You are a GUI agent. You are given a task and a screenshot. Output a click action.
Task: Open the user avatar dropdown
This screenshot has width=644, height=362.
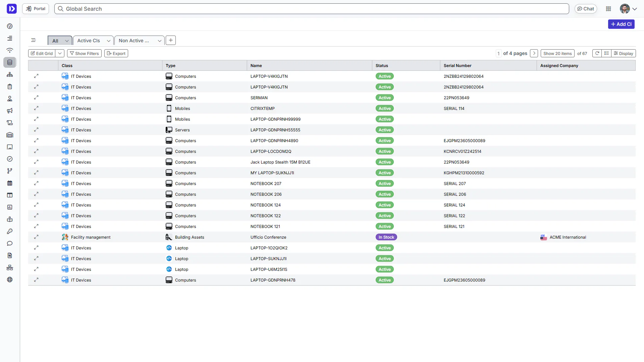(x=628, y=9)
